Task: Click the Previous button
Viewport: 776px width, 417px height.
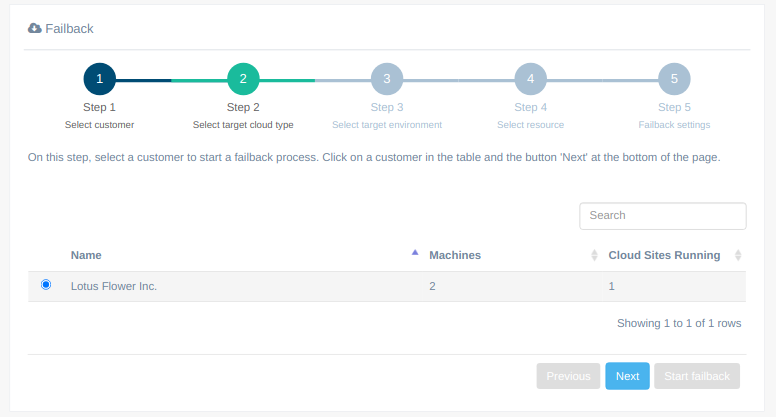Action: (568, 376)
